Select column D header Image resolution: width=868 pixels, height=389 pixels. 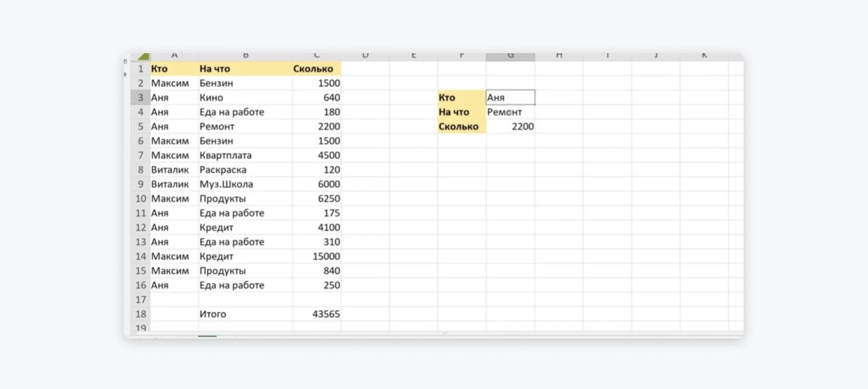tap(365, 56)
